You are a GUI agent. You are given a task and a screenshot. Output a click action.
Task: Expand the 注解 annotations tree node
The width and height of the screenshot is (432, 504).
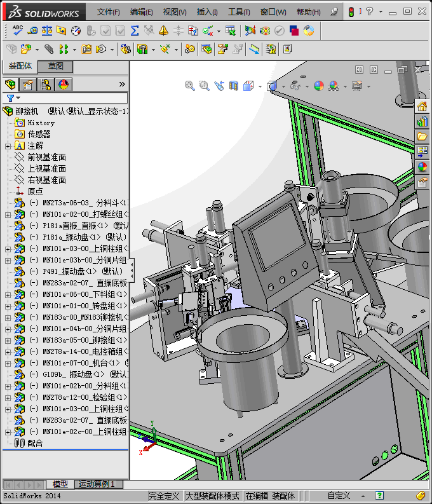(8, 146)
